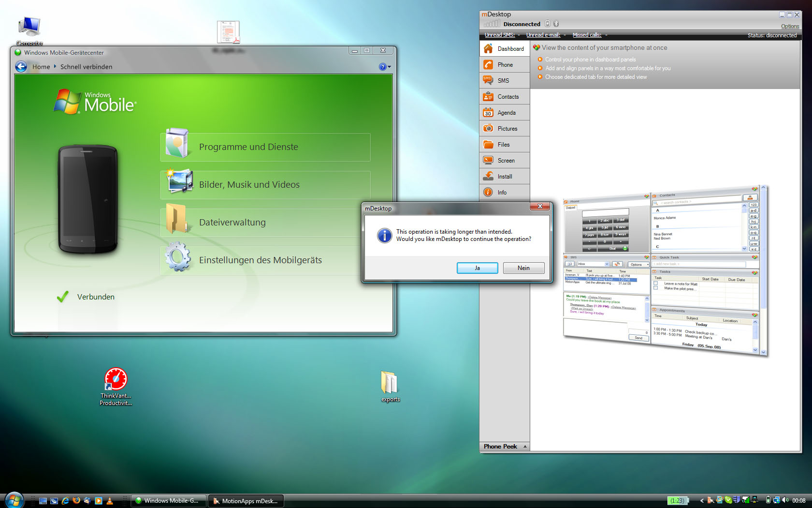Launch VLC media player from quick launch

click(110, 501)
